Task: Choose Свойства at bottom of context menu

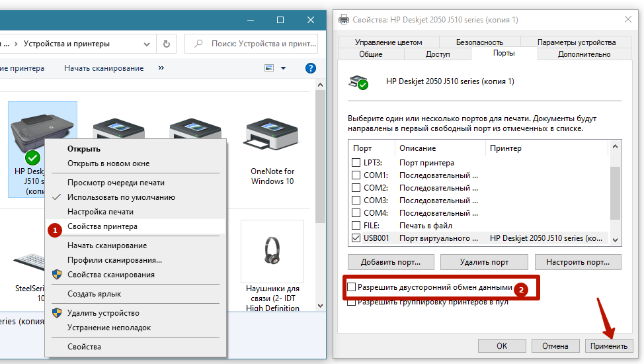Action: 136,347
